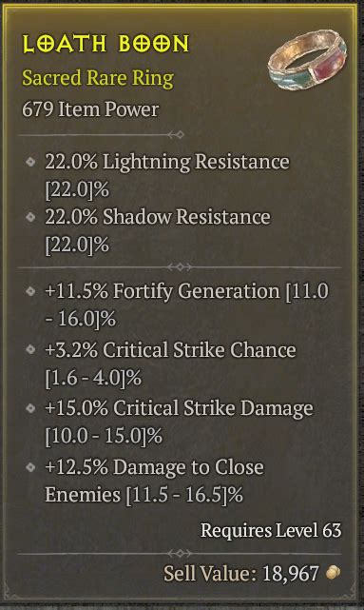
Task: Click the divider ornament above Fortify Generation
Action: (x=179, y=267)
